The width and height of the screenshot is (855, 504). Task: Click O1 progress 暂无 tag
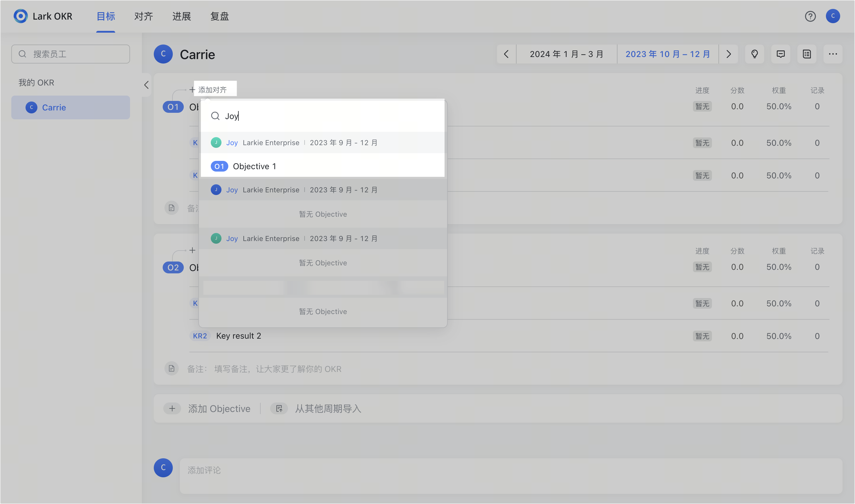[x=702, y=107]
